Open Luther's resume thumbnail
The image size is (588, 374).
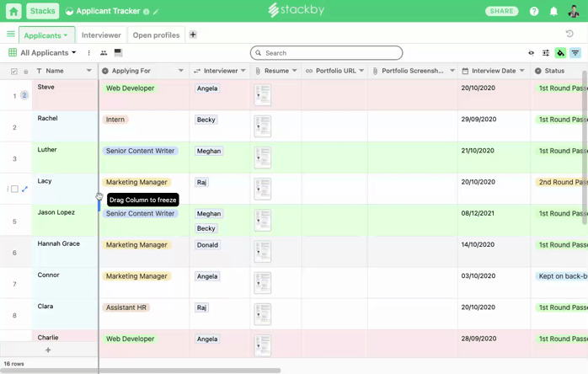coord(263,158)
